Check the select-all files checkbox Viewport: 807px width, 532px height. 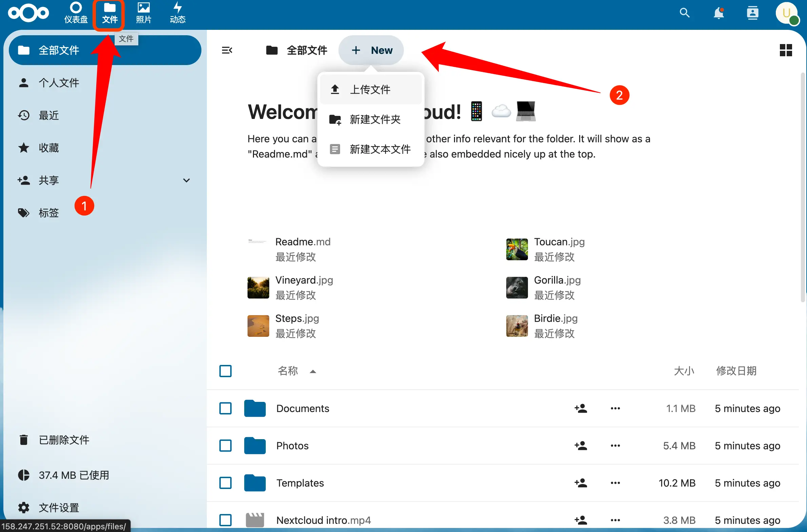coord(225,371)
